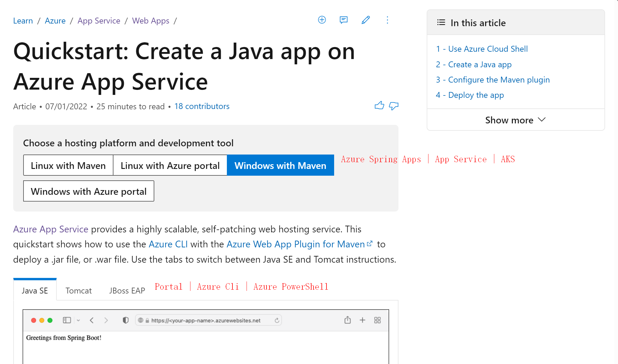Go to Learn in the breadcrumb

click(23, 21)
